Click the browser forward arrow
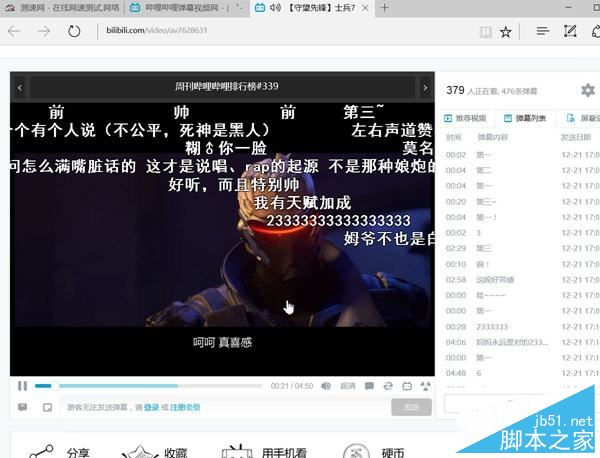Image resolution: width=600 pixels, height=458 pixels. click(x=44, y=31)
